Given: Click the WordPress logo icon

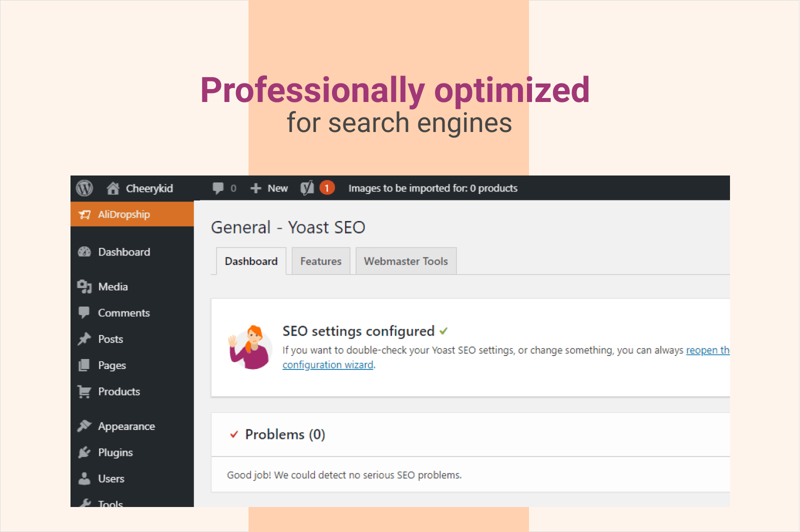Looking at the screenshot, I should [x=84, y=188].
